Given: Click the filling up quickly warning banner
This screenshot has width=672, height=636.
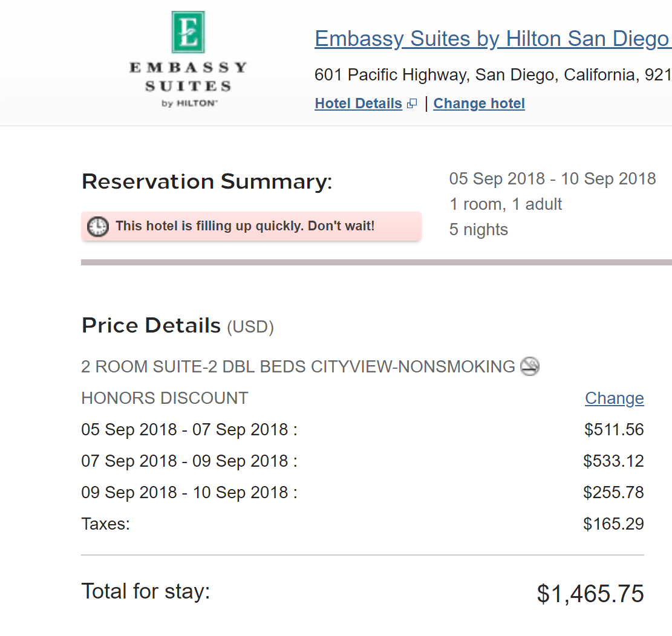Looking at the screenshot, I should click(252, 226).
